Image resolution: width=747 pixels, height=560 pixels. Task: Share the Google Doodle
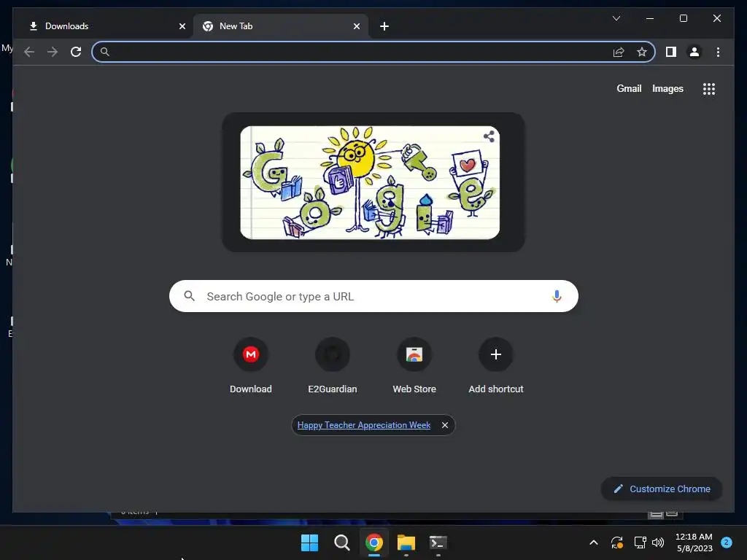pos(489,136)
